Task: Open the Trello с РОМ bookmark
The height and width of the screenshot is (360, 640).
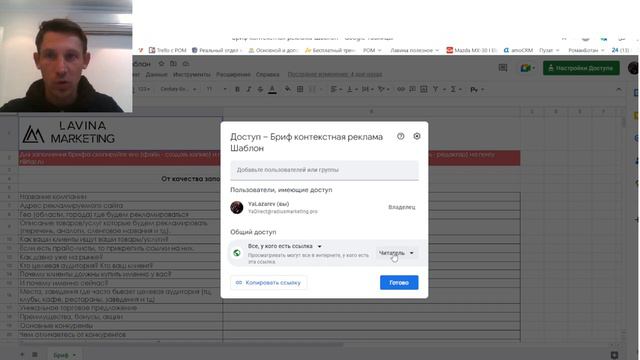Action: (167, 50)
